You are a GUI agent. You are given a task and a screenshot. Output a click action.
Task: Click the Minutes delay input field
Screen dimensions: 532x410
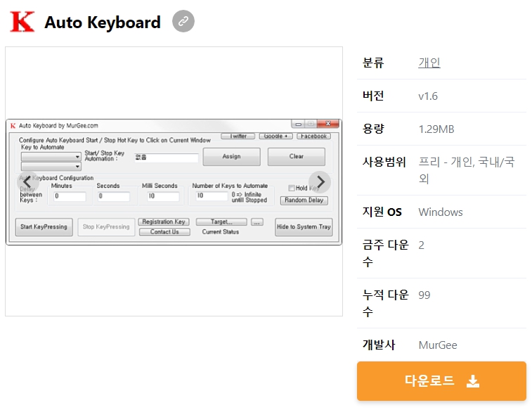click(70, 196)
